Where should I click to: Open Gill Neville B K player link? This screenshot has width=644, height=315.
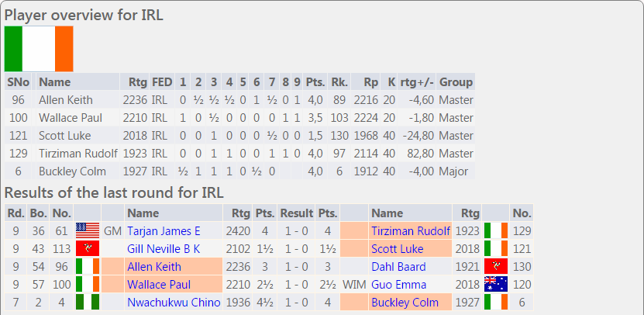tap(164, 248)
